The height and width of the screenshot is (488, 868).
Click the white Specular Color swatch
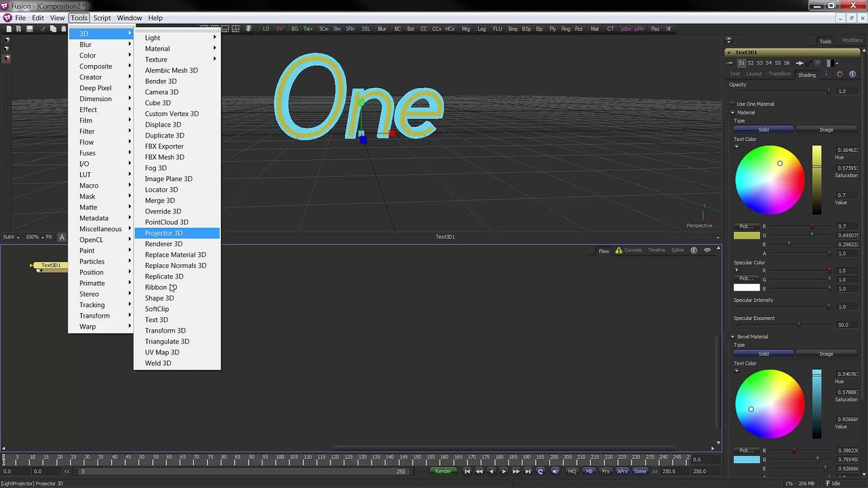(747, 287)
